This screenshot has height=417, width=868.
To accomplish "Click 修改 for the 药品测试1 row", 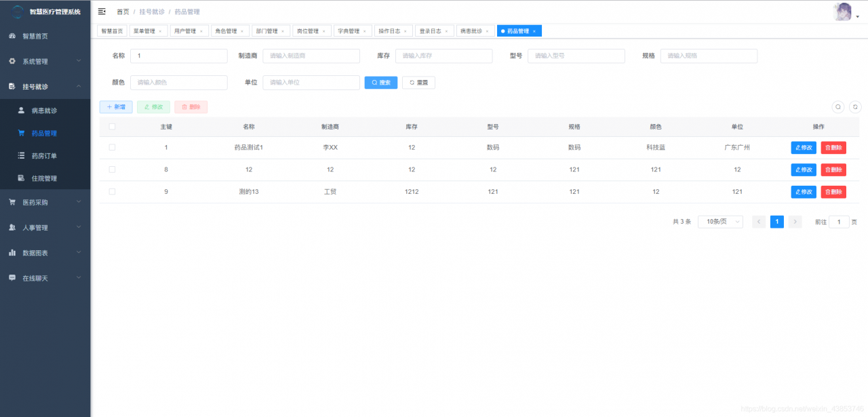I will point(804,148).
